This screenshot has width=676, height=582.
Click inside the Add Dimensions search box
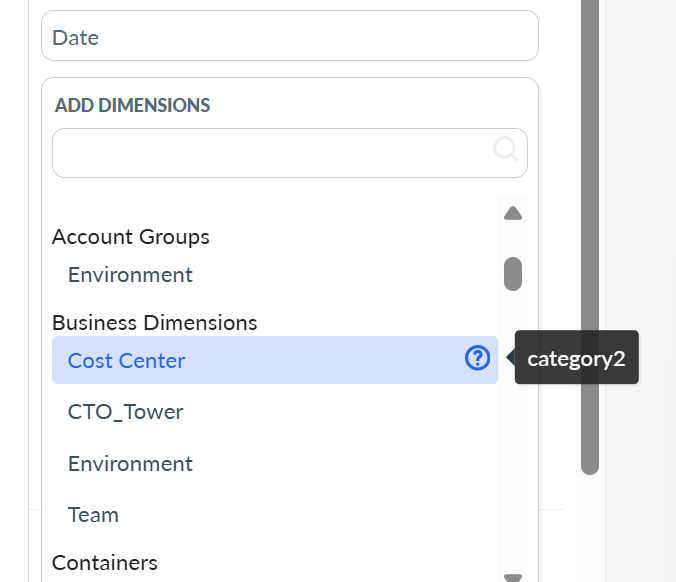pyautogui.click(x=270, y=153)
